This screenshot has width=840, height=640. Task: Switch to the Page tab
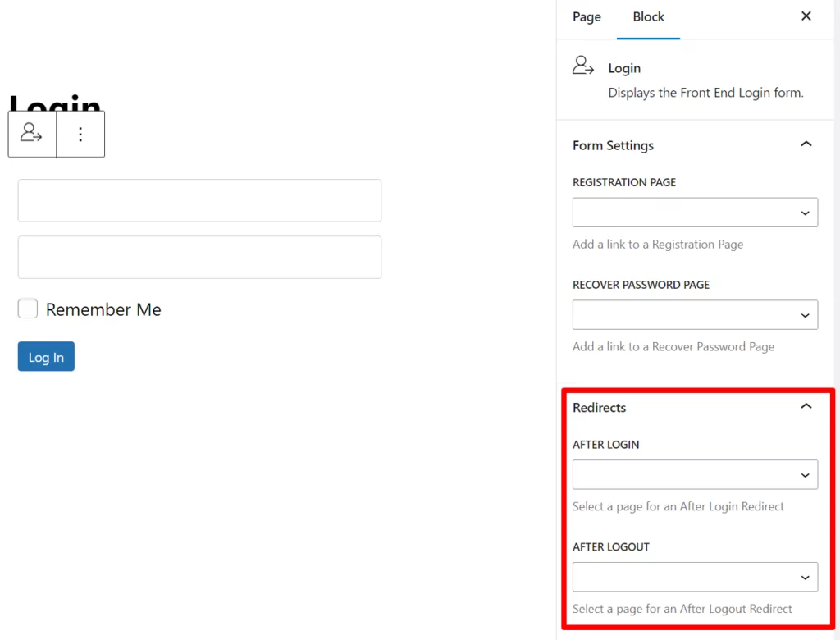[x=587, y=17]
